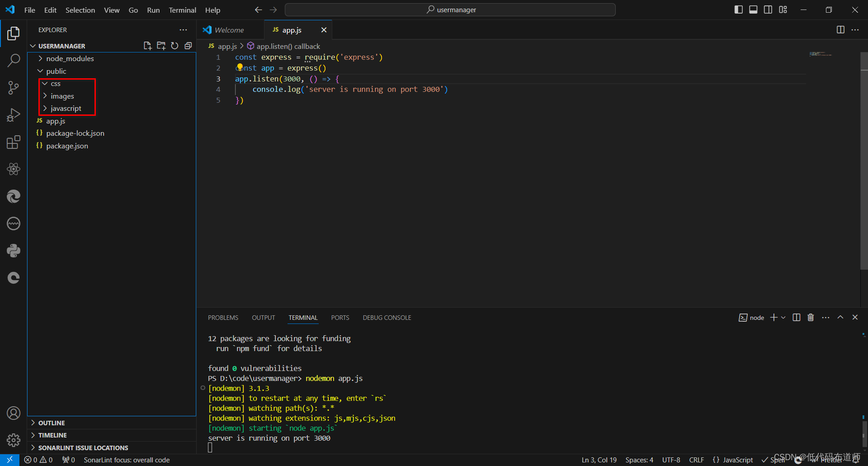Split the terminal panel
This screenshot has height=466, width=868.
tap(797, 318)
